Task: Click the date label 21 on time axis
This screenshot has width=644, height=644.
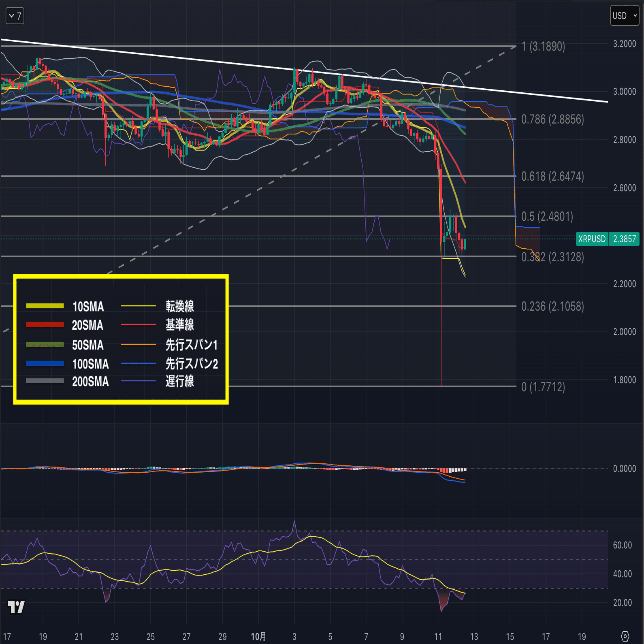Action: pyautogui.click(x=79, y=637)
